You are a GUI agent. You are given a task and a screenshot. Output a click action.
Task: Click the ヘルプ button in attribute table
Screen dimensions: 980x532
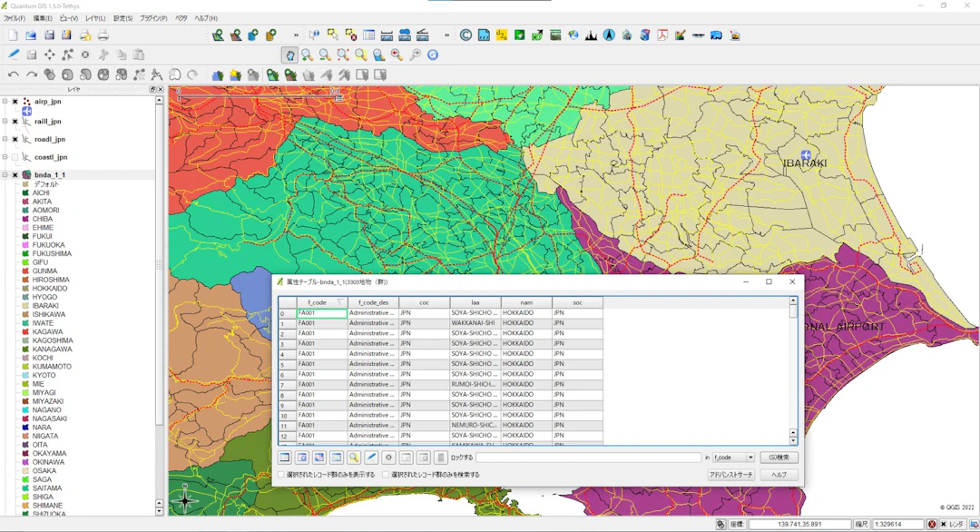[x=779, y=475]
